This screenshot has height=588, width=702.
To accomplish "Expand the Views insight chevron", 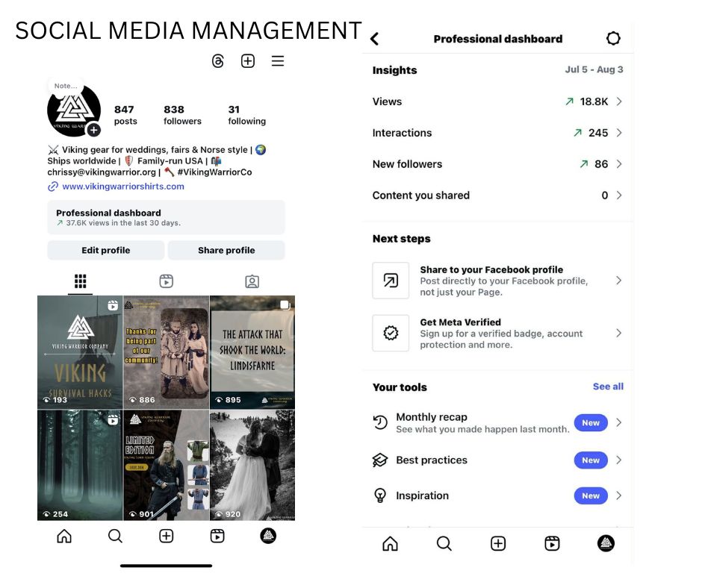I will [619, 101].
